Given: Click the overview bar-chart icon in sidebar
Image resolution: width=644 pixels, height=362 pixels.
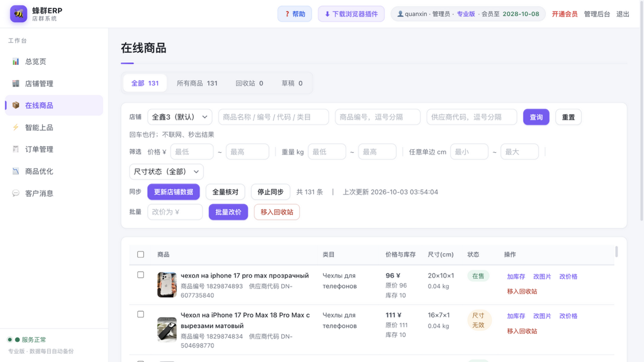Looking at the screenshot, I should coord(16,62).
